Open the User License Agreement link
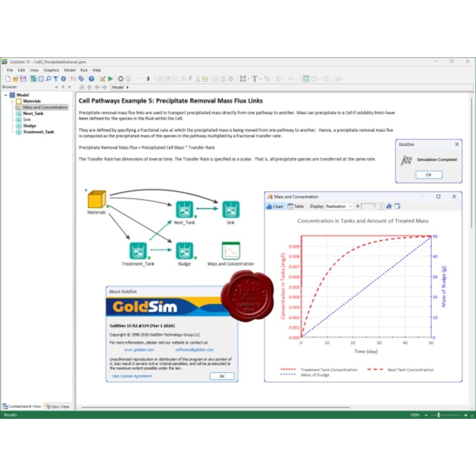476x476 pixels. pos(132,376)
